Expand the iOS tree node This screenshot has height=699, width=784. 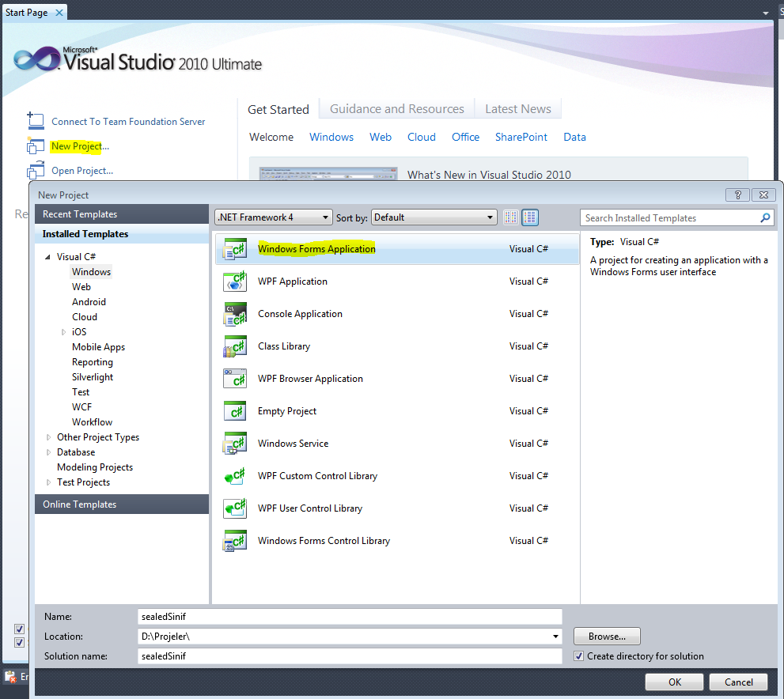(x=63, y=332)
